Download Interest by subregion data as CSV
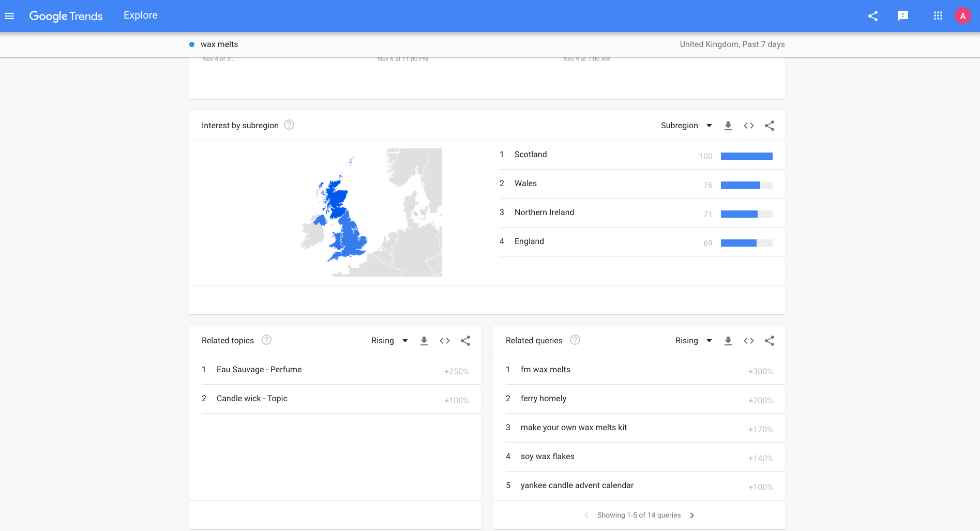The image size is (980, 531). tap(728, 126)
